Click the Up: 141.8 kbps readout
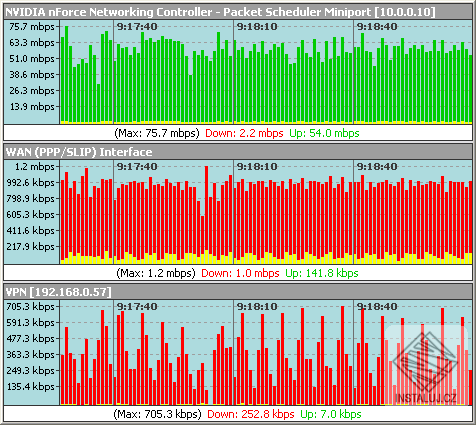 (x=322, y=273)
